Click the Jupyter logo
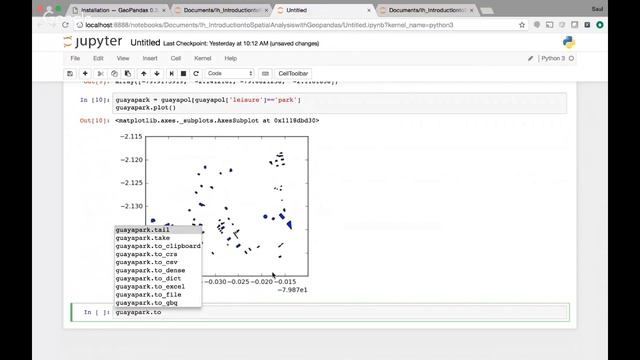640x360 pixels. point(93,42)
